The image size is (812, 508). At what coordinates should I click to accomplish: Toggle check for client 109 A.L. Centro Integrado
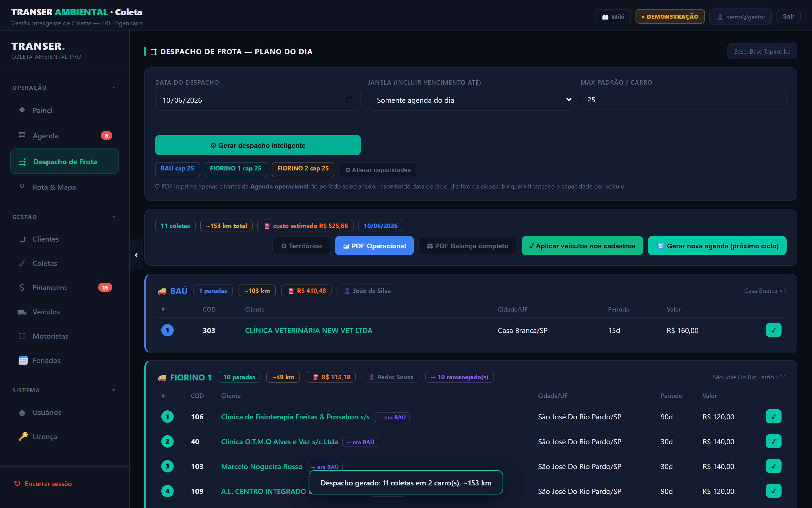[773, 491]
